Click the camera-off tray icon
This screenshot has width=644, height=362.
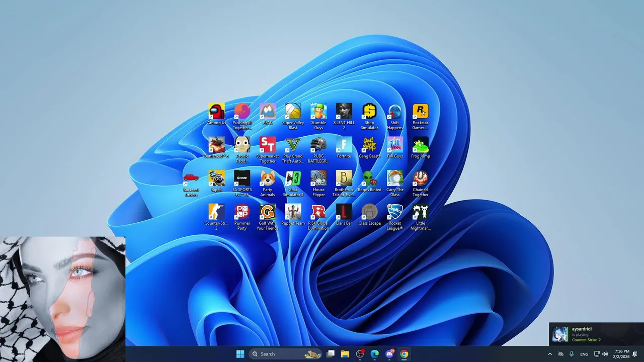(560, 354)
